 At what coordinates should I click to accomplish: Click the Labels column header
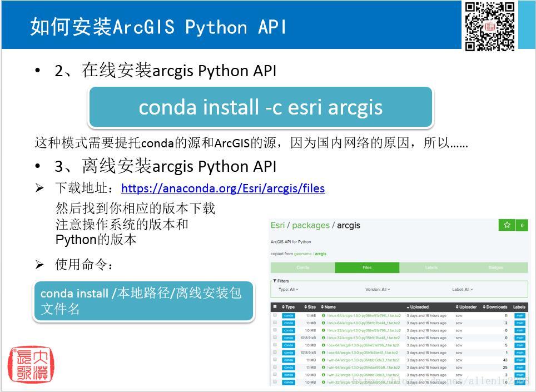(519, 307)
